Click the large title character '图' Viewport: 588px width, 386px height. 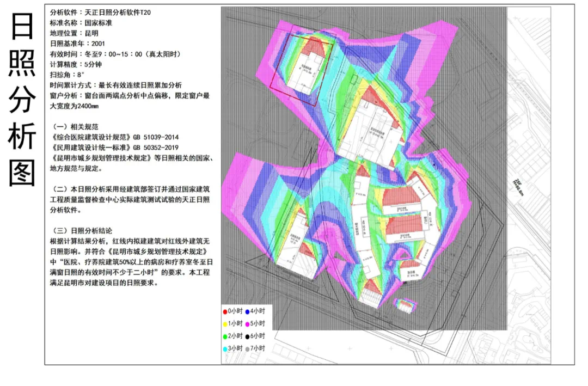[22, 173]
